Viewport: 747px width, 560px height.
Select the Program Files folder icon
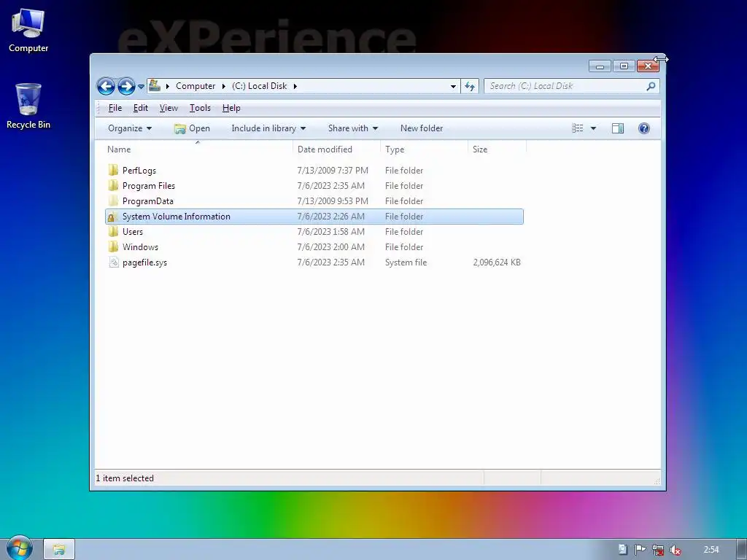113,185
